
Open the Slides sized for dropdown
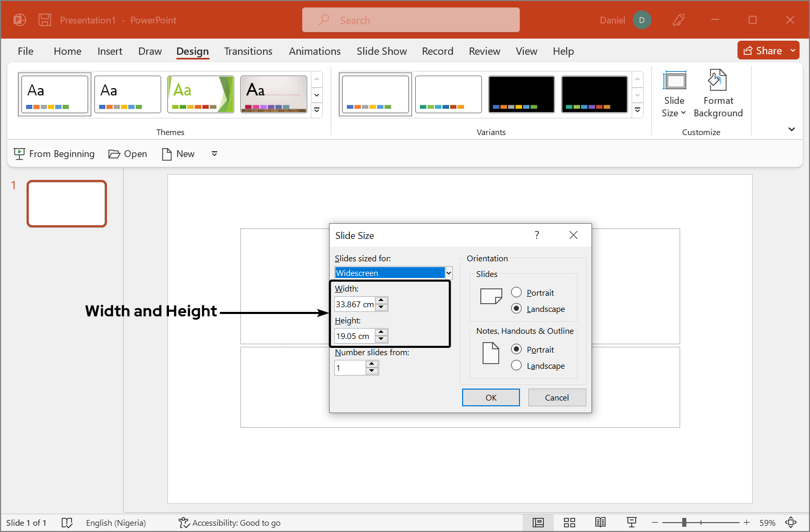pyautogui.click(x=448, y=273)
